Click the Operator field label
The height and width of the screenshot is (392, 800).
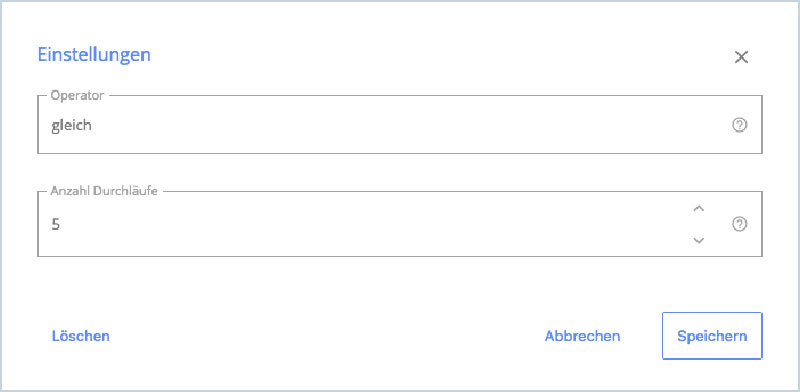tap(78, 95)
